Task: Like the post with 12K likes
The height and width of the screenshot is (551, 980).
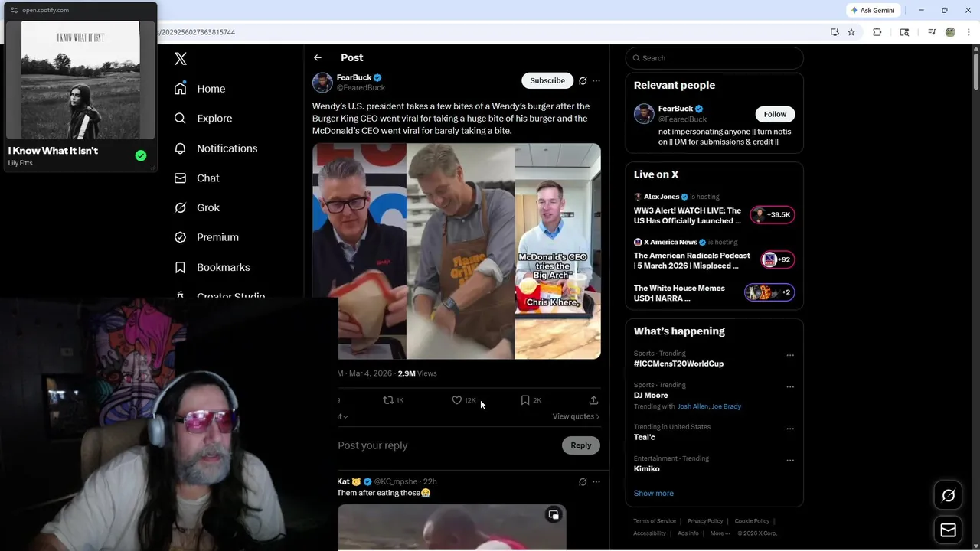Action: pyautogui.click(x=463, y=400)
